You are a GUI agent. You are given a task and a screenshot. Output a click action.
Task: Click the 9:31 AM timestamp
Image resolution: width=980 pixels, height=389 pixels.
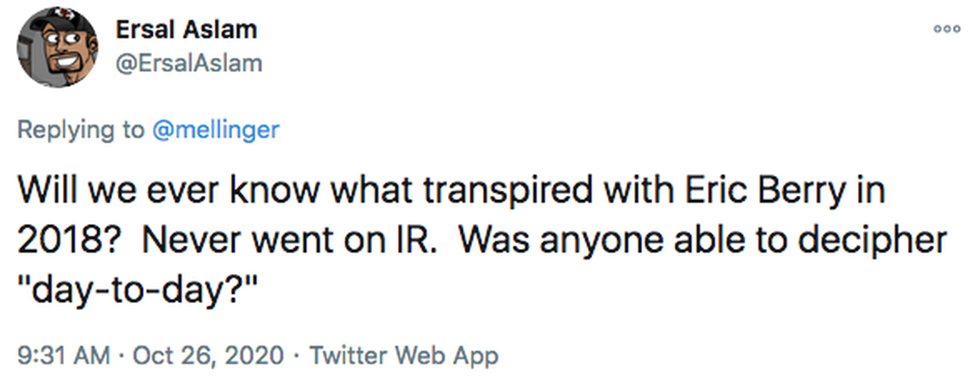[x=64, y=356]
